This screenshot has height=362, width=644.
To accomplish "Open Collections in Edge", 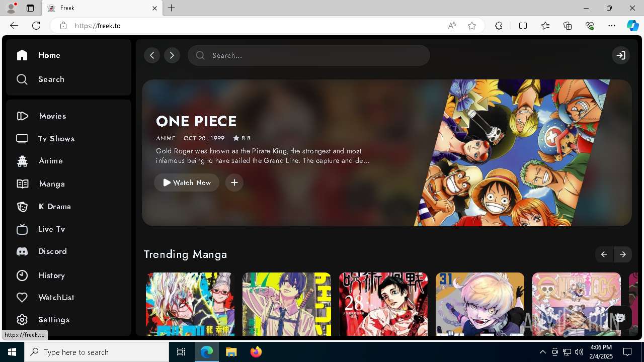I will pos(568,26).
